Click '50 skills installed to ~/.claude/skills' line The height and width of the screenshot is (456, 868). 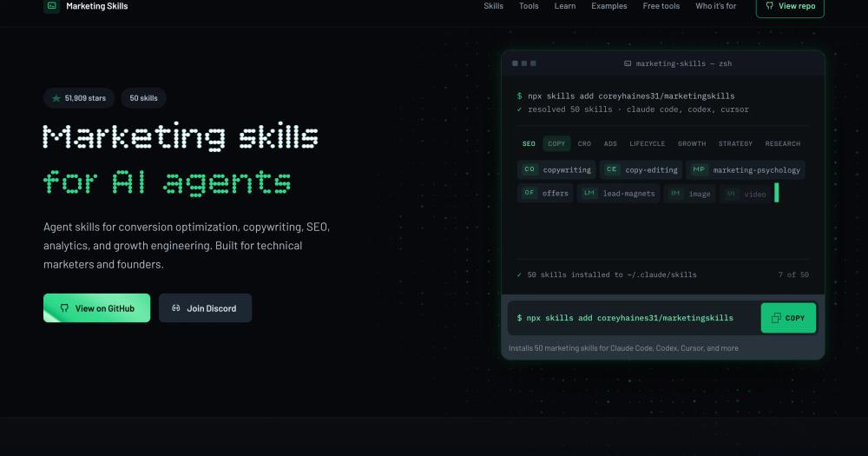pyautogui.click(x=606, y=274)
